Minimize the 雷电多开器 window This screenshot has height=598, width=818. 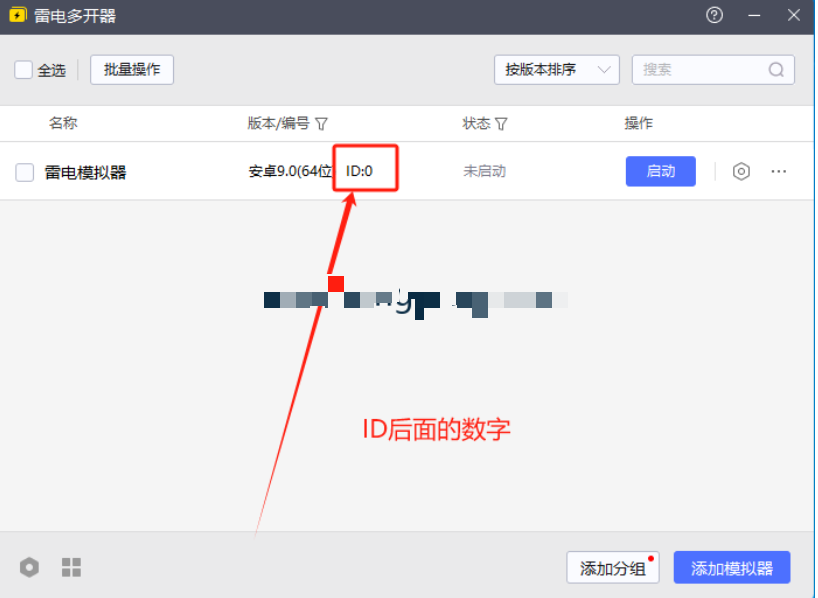[x=754, y=16]
